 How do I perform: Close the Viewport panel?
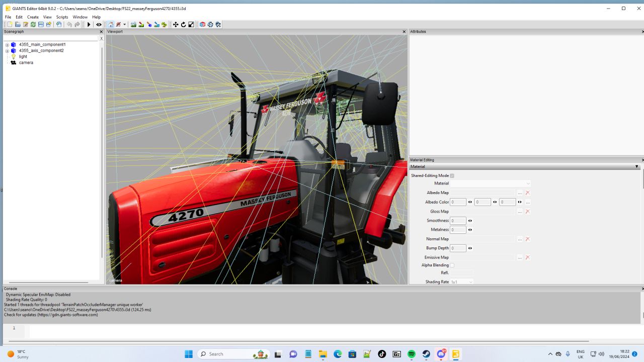(x=404, y=32)
